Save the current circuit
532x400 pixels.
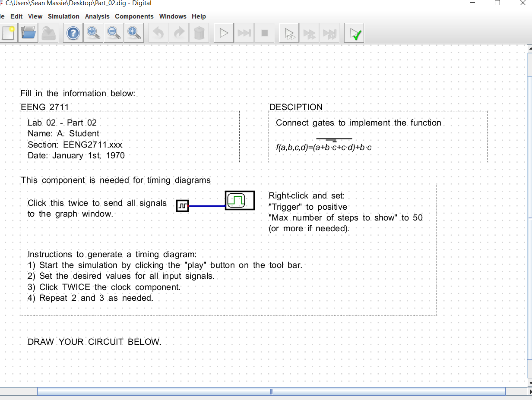(x=49, y=32)
